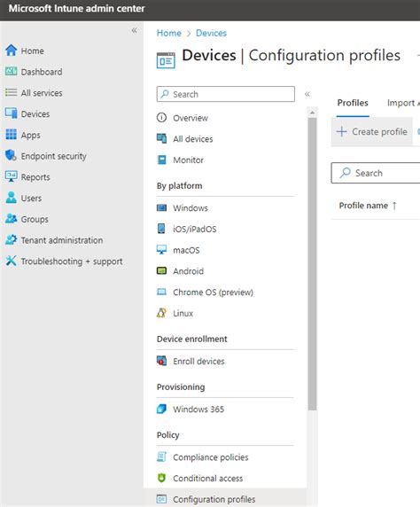
Task: Click the Devices page header icon
Action: point(166,60)
